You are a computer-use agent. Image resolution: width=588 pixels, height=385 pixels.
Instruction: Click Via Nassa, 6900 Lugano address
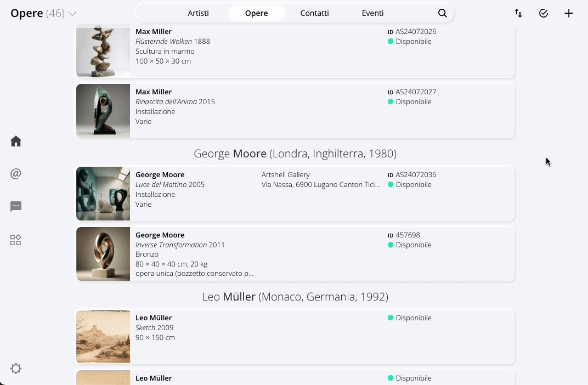point(321,184)
